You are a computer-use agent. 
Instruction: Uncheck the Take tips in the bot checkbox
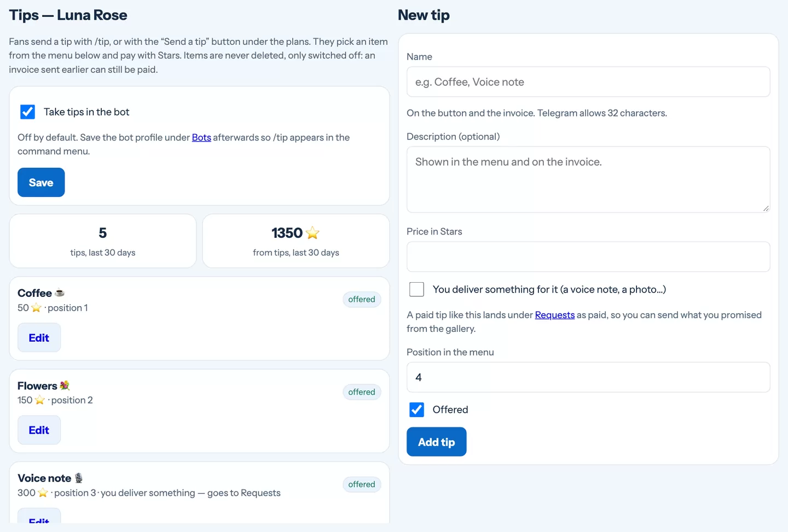(x=27, y=112)
